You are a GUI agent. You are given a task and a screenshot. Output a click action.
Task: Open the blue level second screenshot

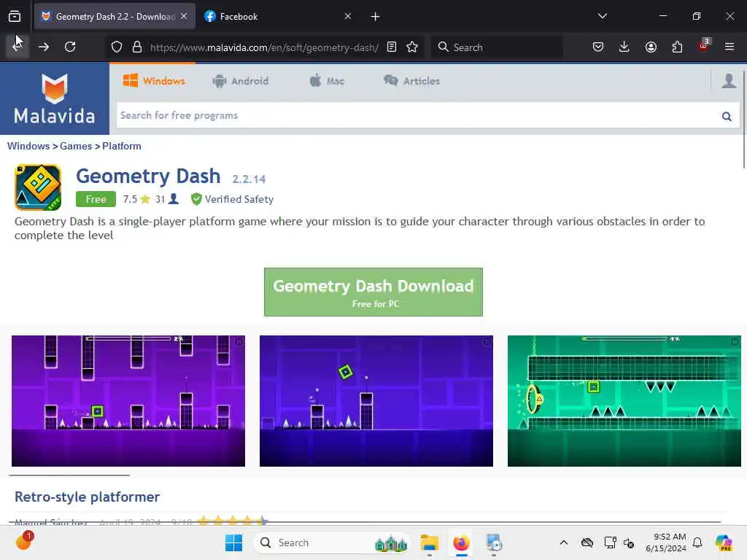376,401
